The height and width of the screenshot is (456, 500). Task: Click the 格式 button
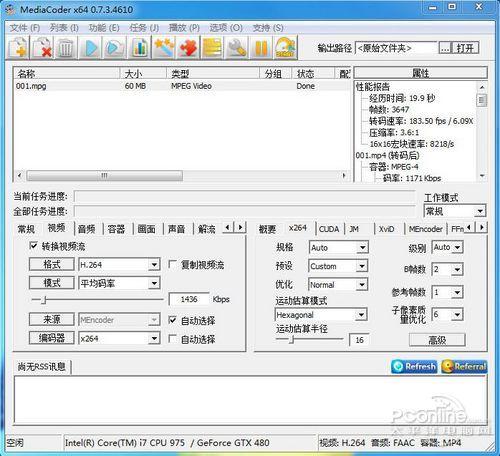[x=52, y=264]
